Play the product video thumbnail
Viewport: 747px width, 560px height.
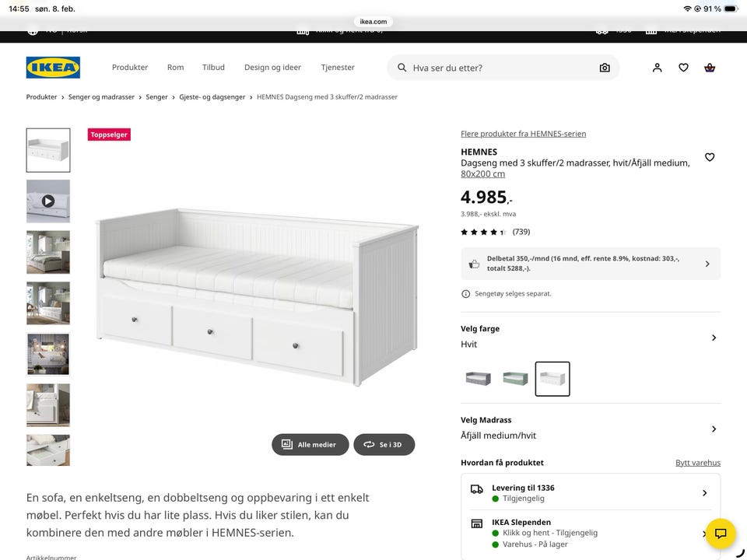(x=48, y=201)
